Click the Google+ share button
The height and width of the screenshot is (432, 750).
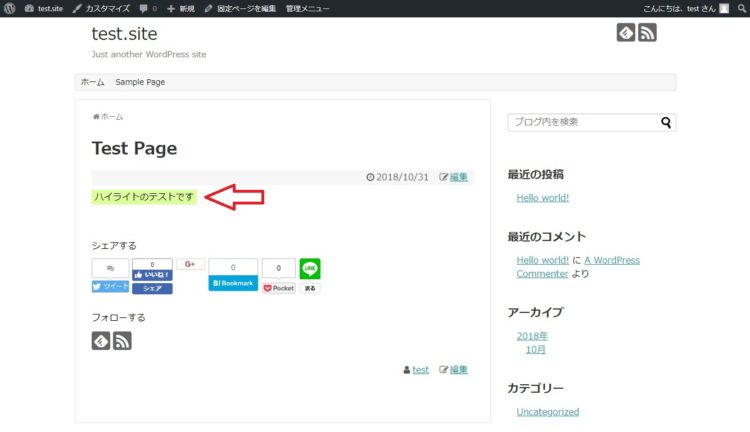coord(190,264)
